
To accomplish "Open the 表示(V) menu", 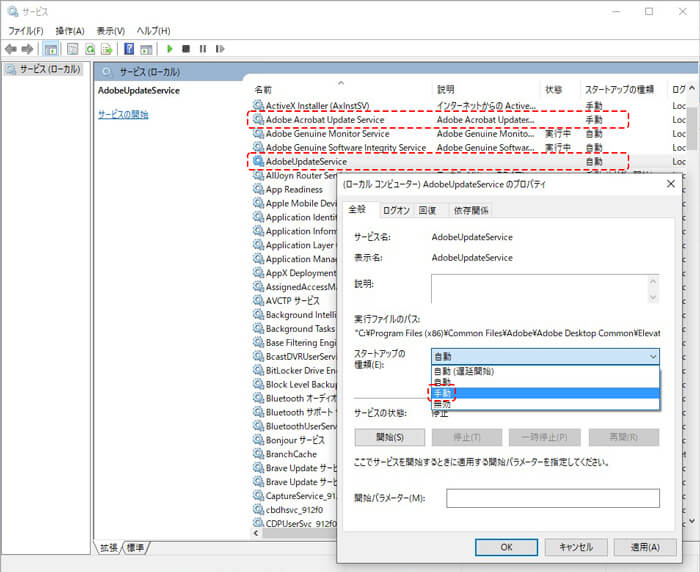I will point(111,31).
